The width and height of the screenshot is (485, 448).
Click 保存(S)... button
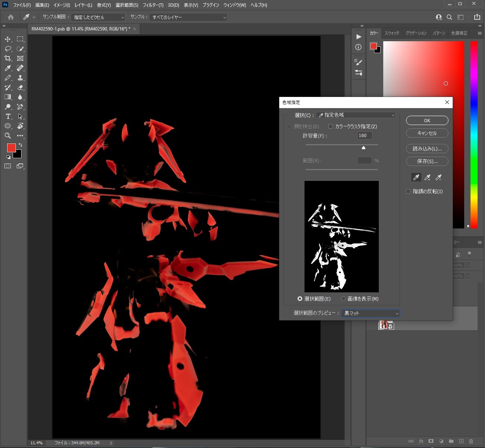427,161
